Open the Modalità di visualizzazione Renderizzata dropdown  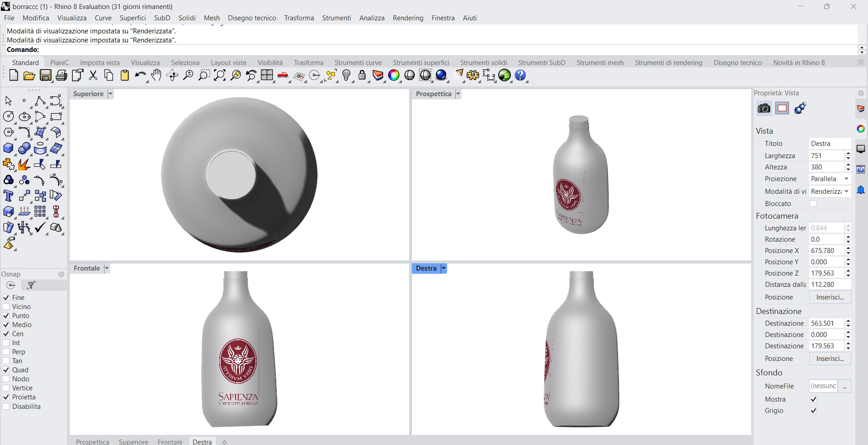pos(830,192)
